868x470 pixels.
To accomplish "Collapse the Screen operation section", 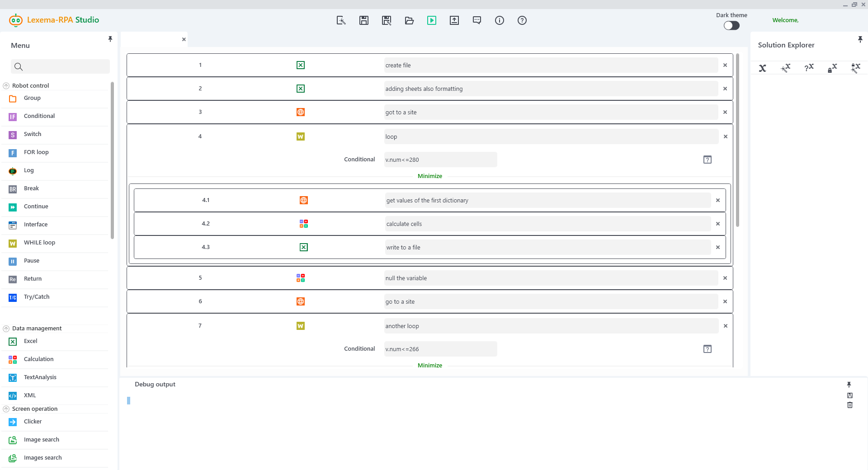I will click(x=6, y=409).
